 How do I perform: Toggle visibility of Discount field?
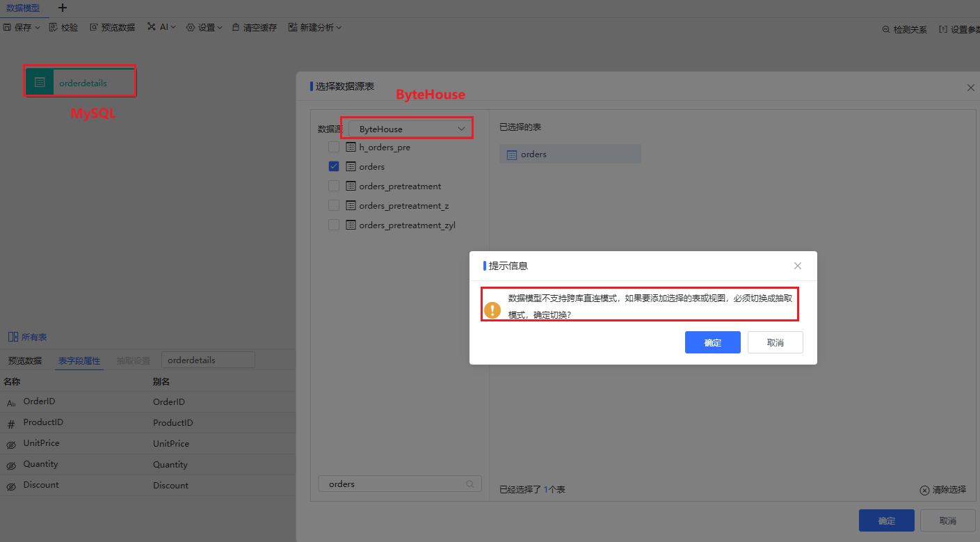click(11, 486)
